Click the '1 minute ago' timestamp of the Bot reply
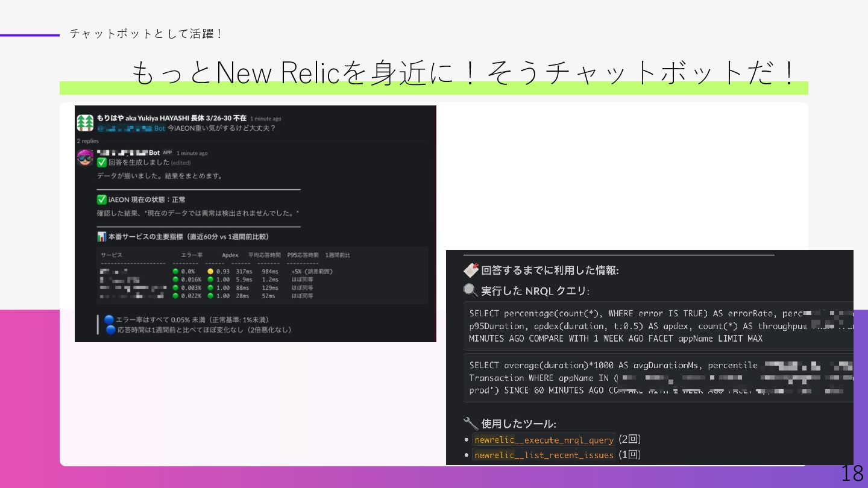 click(x=192, y=153)
